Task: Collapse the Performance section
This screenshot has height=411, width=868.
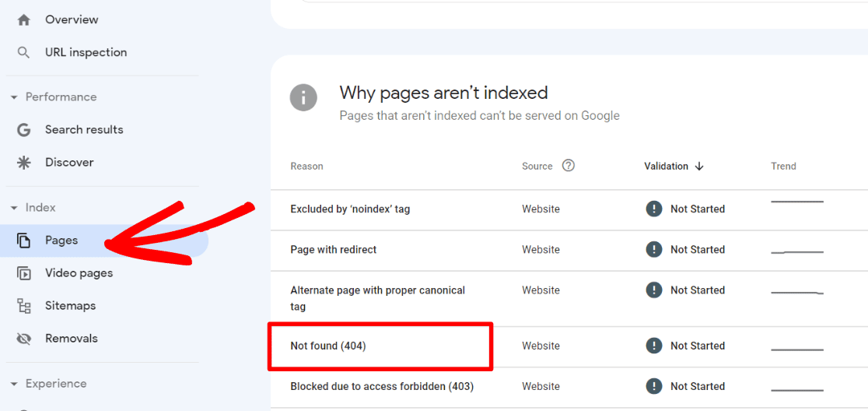Action: tap(14, 97)
